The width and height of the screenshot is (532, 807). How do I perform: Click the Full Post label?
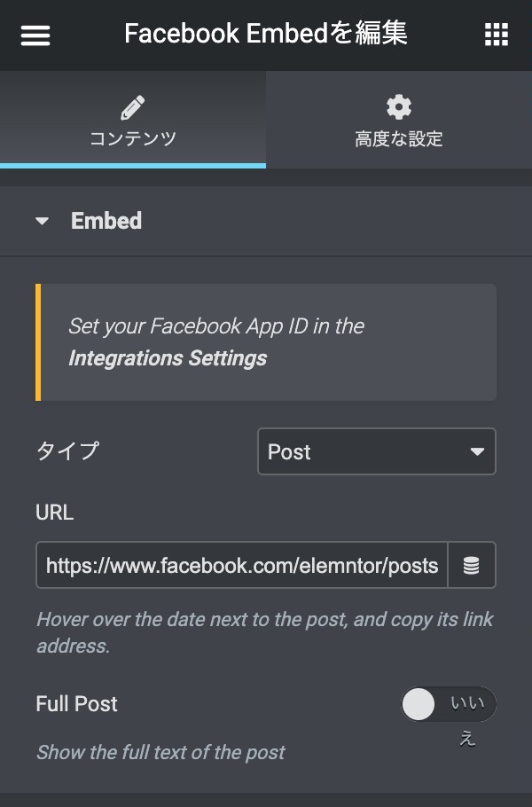point(77,704)
